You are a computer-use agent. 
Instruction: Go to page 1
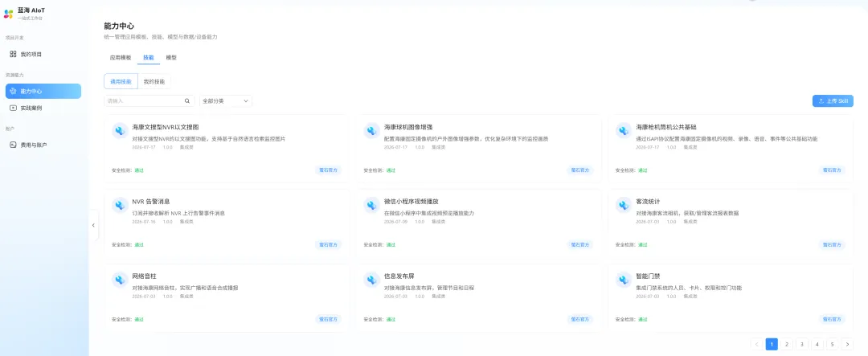[772, 345]
